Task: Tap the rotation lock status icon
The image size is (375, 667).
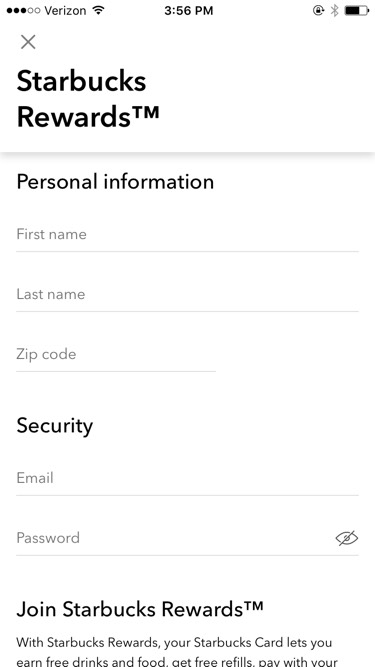Action: pos(318,11)
